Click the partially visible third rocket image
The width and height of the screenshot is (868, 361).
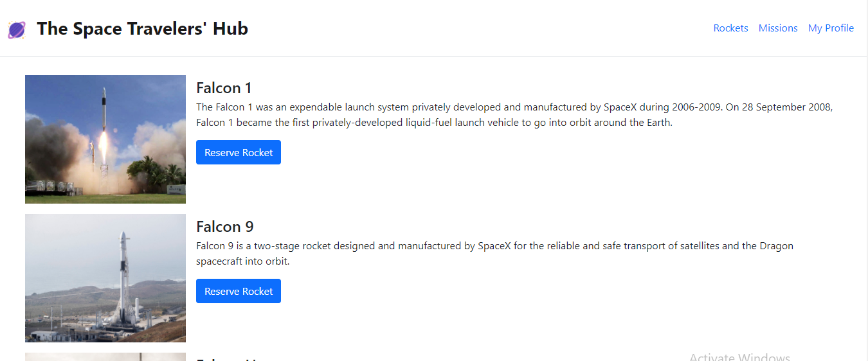coord(105,357)
